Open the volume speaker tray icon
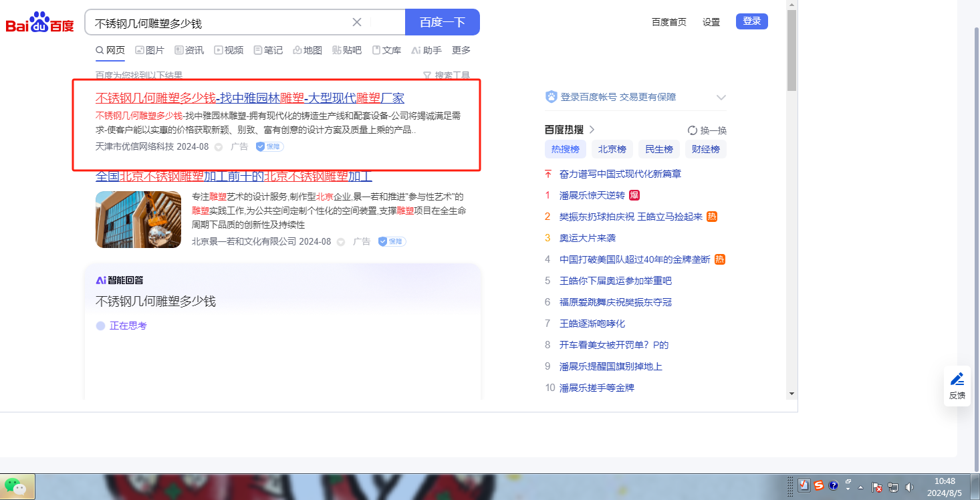This screenshot has height=500, width=980. pos(909,487)
